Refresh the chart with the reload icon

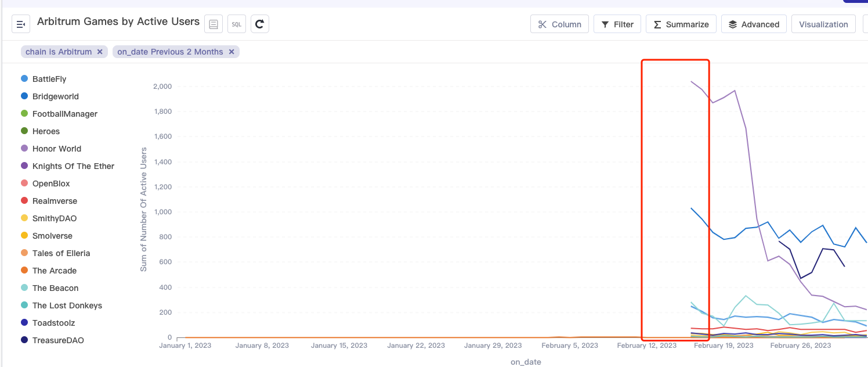[x=259, y=24]
